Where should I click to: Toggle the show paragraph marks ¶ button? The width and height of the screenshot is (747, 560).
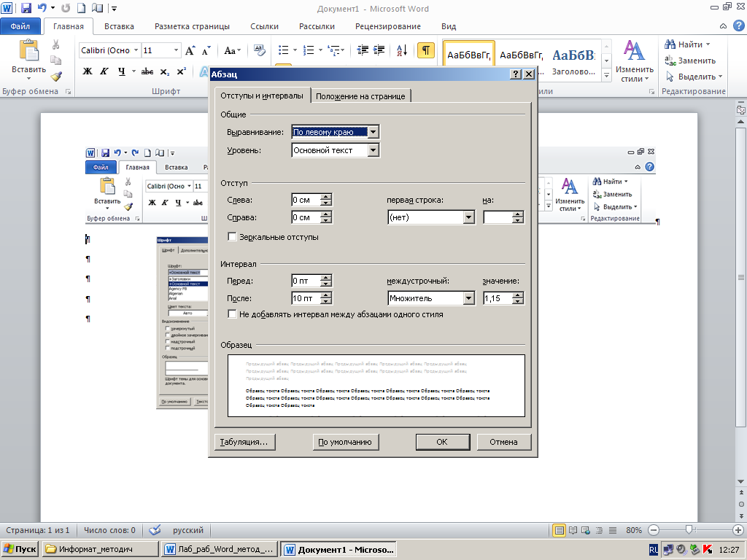tap(426, 50)
